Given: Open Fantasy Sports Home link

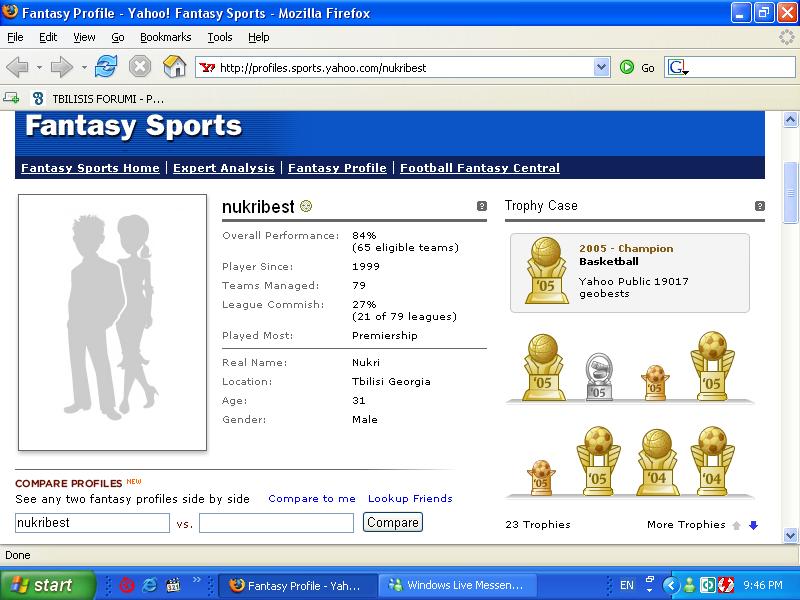Looking at the screenshot, I should pos(90,168).
